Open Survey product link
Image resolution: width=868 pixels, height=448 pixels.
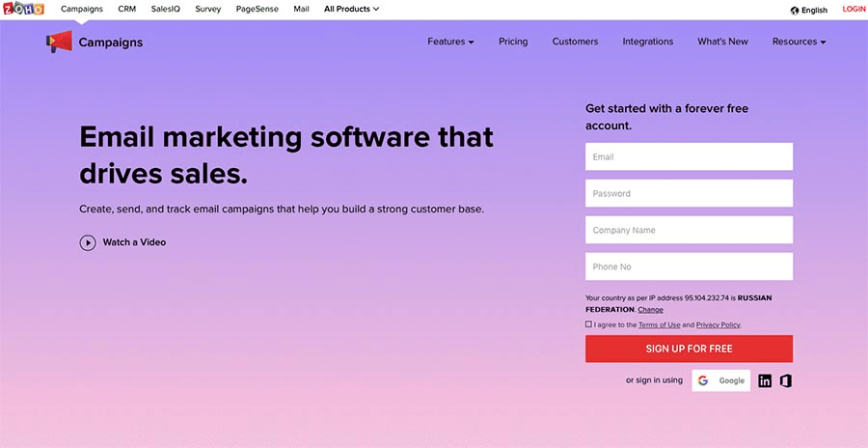click(208, 9)
